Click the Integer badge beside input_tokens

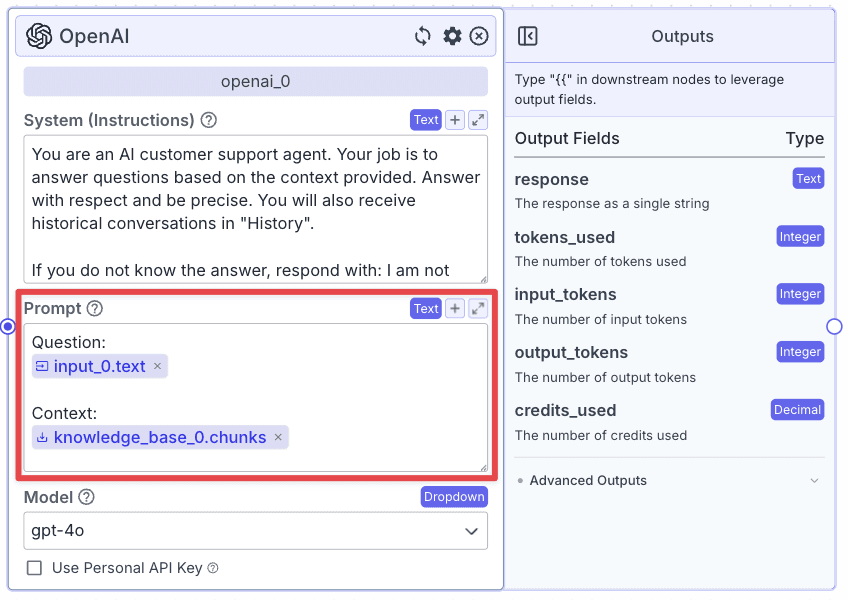pos(800,294)
